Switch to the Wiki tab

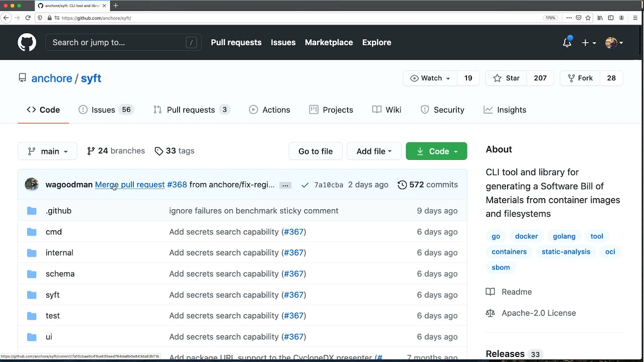(x=386, y=110)
